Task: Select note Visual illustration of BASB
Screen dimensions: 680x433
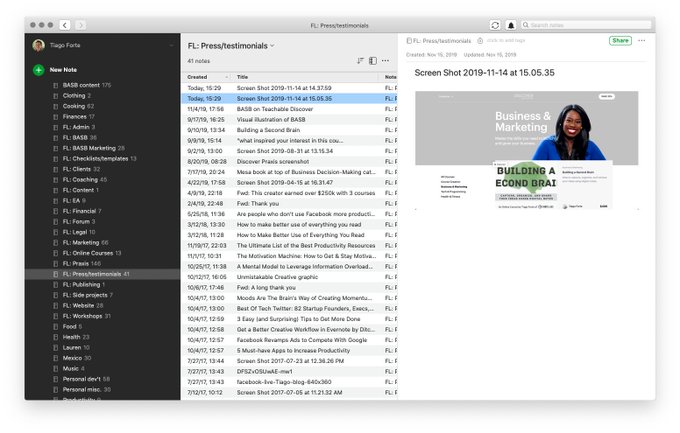Action: click(289, 119)
